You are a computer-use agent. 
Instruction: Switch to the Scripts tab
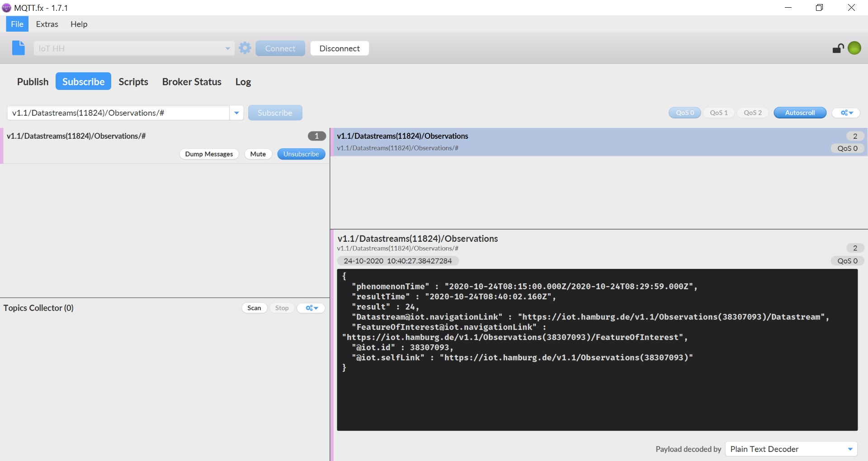[133, 81]
